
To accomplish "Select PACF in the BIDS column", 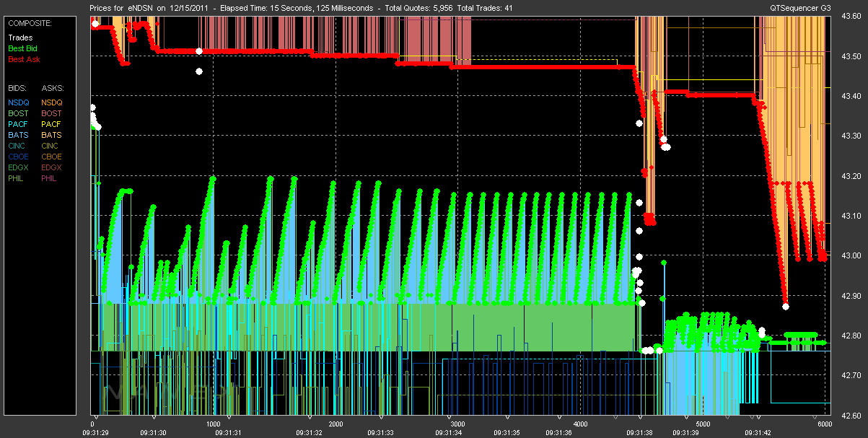I will coord(18,124).
